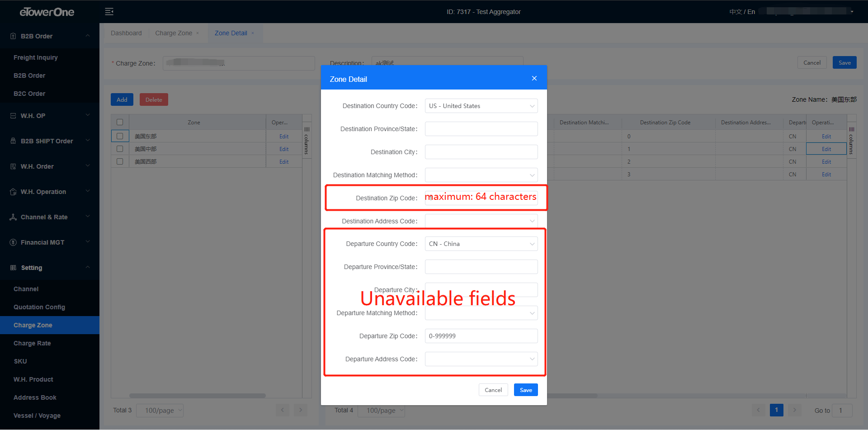Open Departure Country Code dropdown
Viewport: 868px width, 430px height.
point(481,244)
